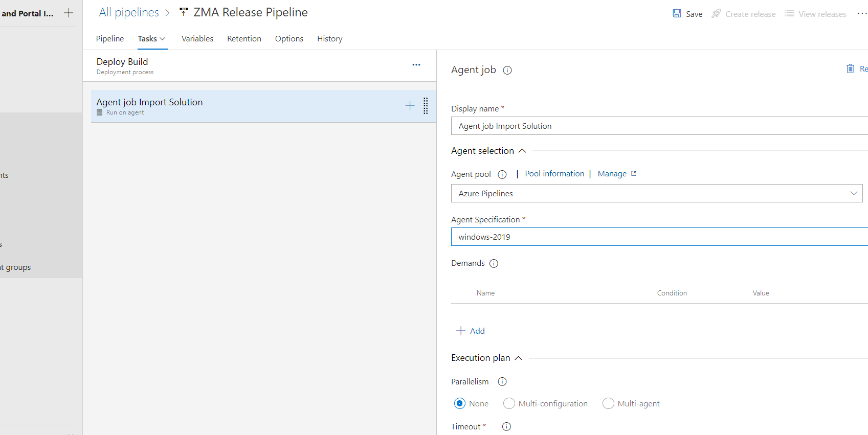Click the Save disk icon
Image resolution: width=868 pixels, height=435 pixels.
coord(677,14)
